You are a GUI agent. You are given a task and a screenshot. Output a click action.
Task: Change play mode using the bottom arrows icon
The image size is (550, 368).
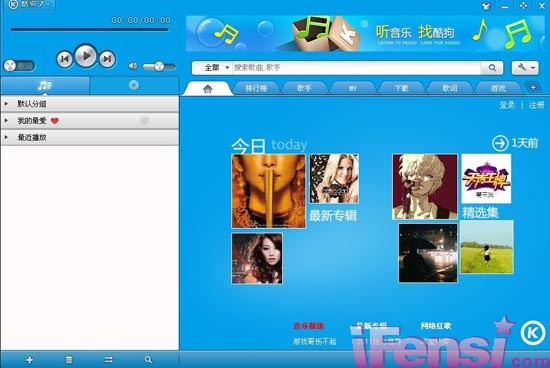tap(109, 360)
